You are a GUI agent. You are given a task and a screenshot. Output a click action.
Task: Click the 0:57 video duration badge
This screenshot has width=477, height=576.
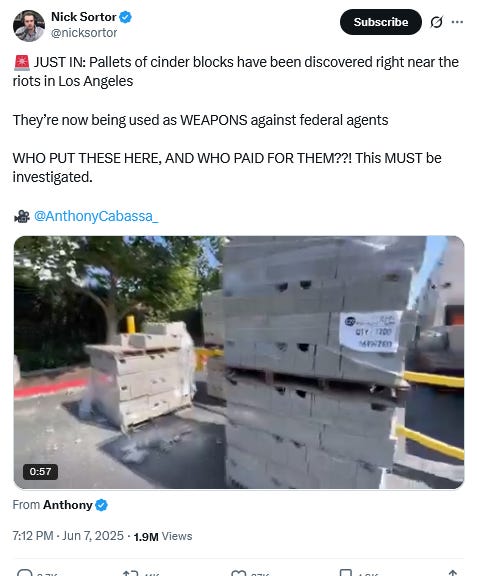click(x=40, y=471)
